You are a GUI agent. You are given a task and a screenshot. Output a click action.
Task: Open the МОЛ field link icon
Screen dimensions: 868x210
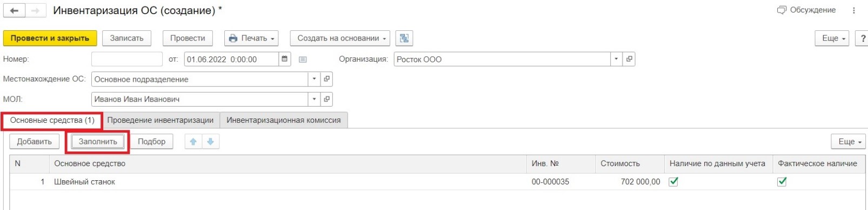coord(326,99)
